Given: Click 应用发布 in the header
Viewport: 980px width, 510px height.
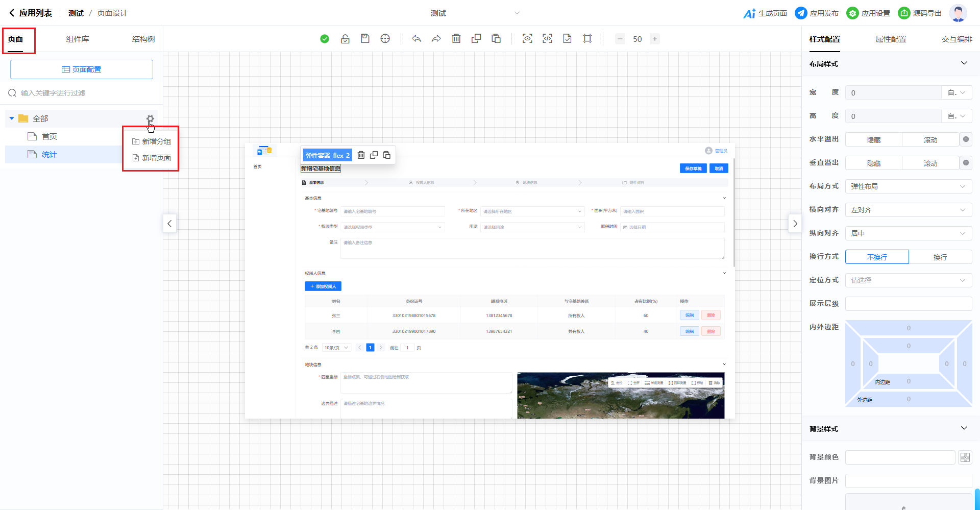Looking at the screenshot, I should [x=817, y=13].
